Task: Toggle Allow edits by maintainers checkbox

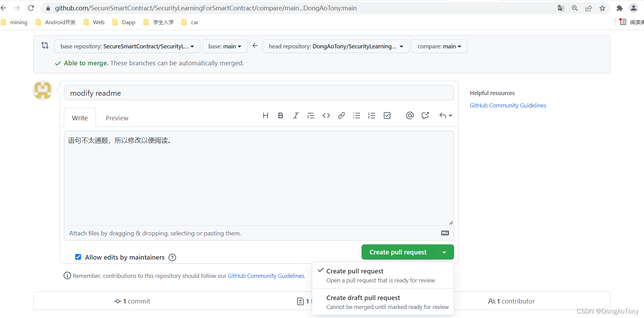Action: click(78, 257)
